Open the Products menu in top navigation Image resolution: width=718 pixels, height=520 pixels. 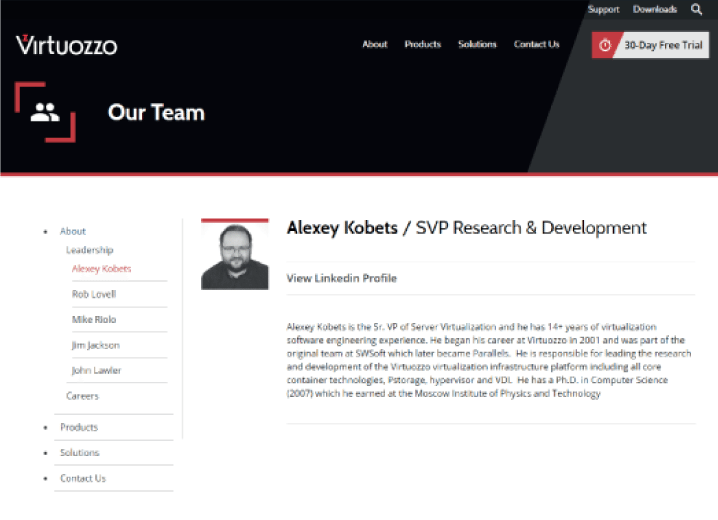pos(423,44)
